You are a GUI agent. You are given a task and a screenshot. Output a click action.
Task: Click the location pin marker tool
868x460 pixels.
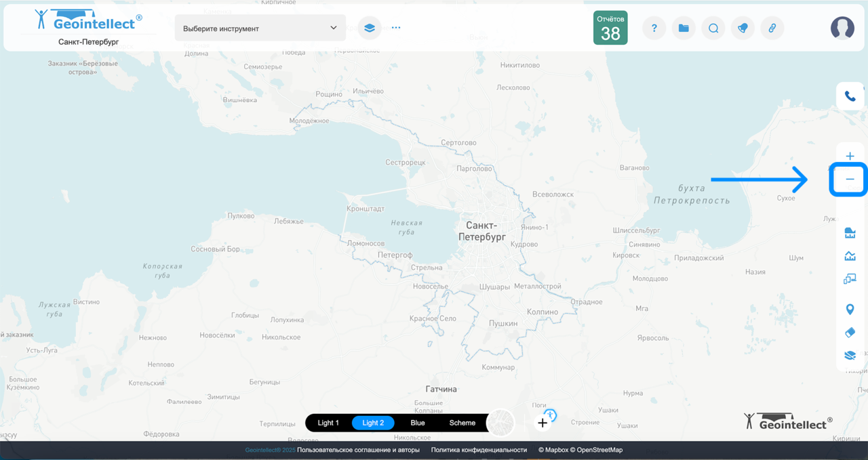coord(850,310)
